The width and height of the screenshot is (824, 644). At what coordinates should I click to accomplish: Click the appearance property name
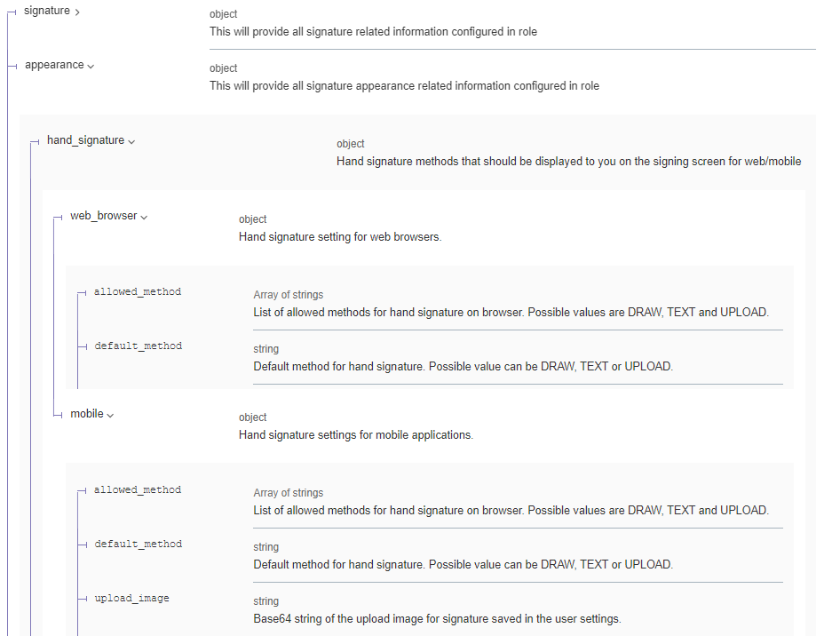[54, 65]
